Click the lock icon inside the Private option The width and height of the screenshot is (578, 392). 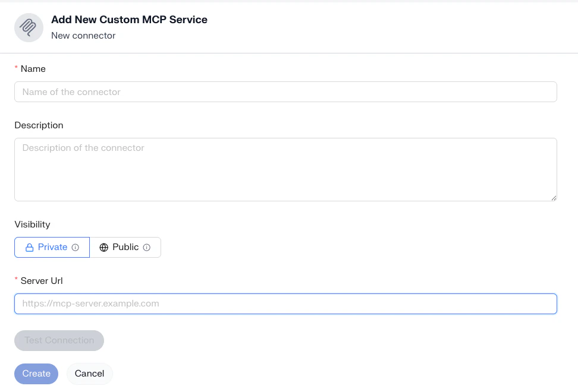(29, 247)
